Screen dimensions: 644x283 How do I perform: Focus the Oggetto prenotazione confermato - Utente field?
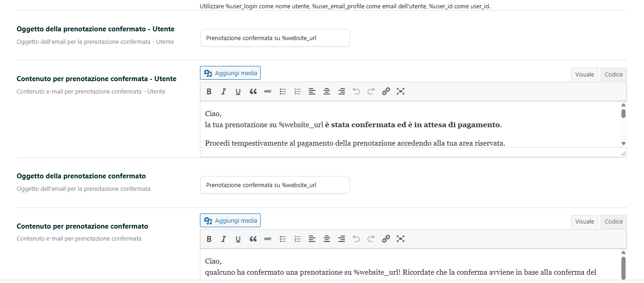[275, 38]
